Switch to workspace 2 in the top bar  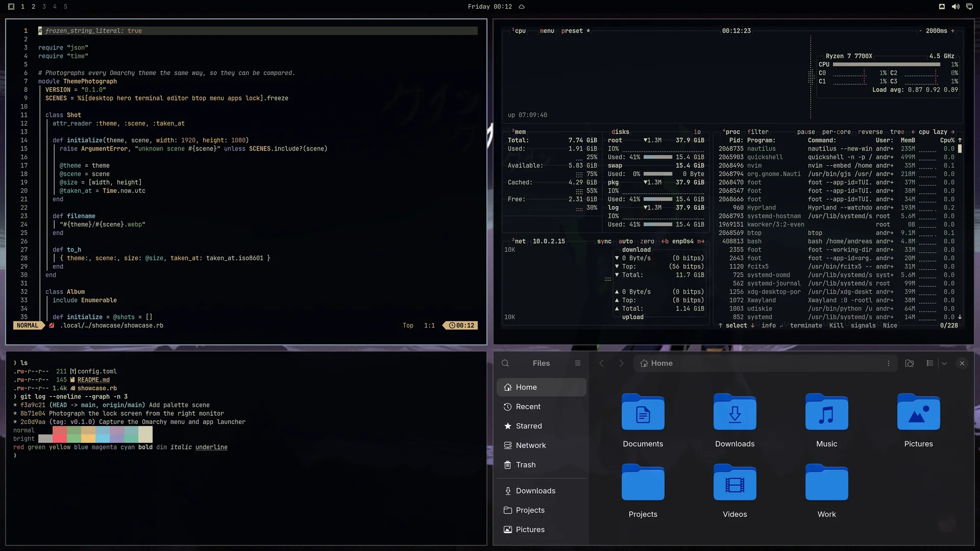(33, 7)
